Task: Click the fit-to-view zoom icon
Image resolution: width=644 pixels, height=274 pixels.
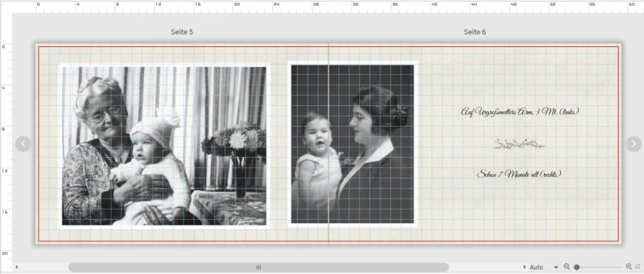Action: tap(638, 267)
